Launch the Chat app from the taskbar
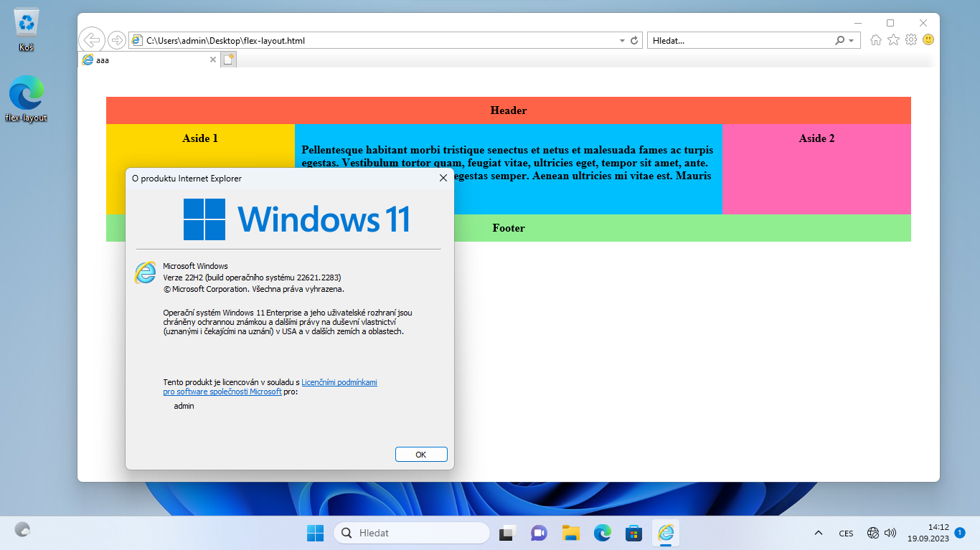 (539, 533)
